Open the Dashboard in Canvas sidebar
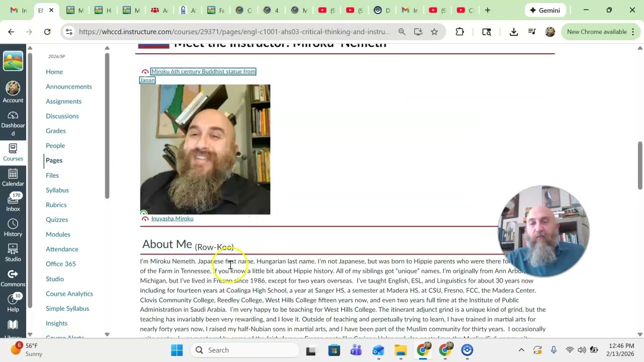Viewport: 644px width, 362px height. point(13,124)
